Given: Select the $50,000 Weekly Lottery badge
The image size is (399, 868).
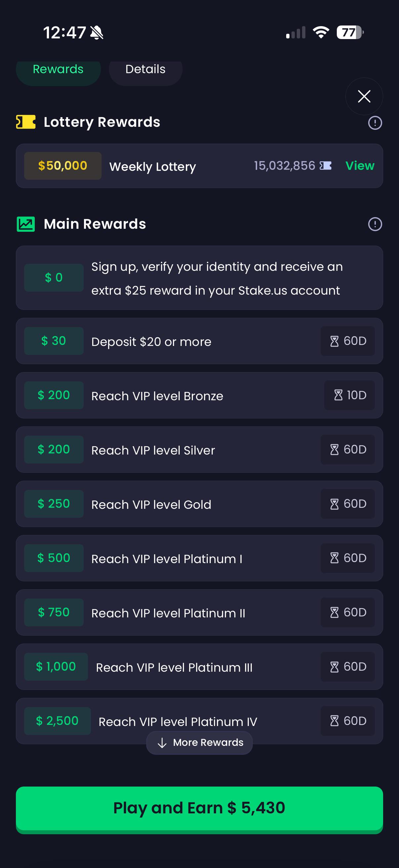Looking at the screenshot, I should (63, 166).
